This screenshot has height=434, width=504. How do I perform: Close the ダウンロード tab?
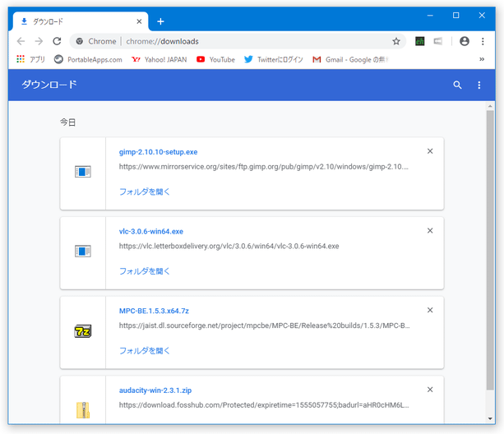point(139,21)
